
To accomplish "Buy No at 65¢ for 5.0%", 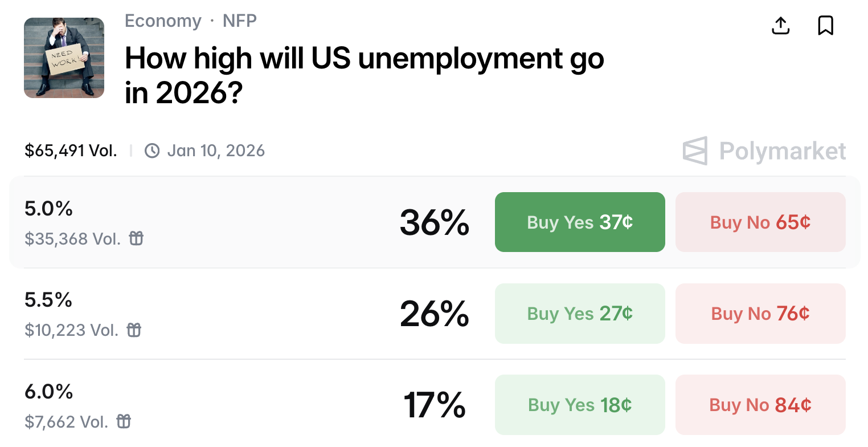I will click(x=760, y=222).
